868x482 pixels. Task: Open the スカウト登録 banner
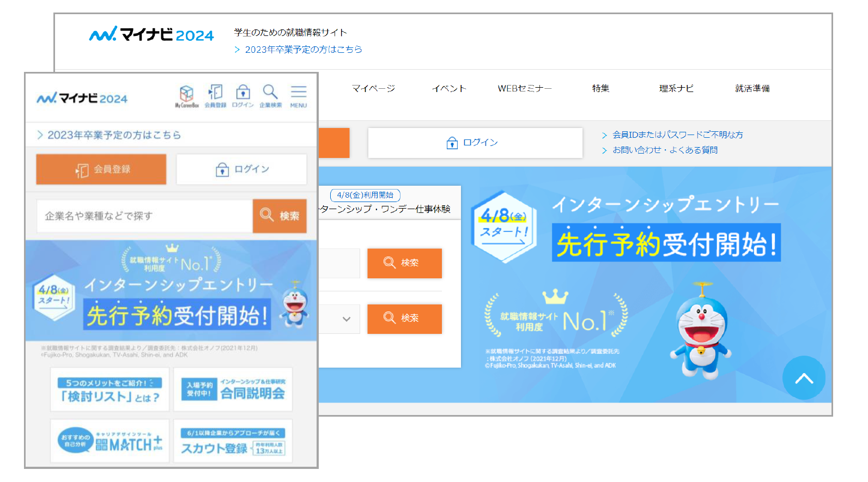233,441
